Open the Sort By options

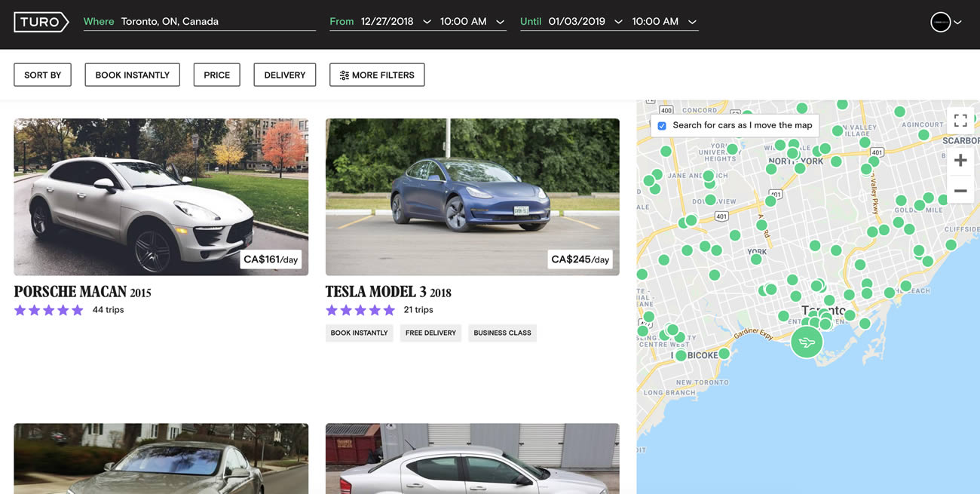coord(42,75)
